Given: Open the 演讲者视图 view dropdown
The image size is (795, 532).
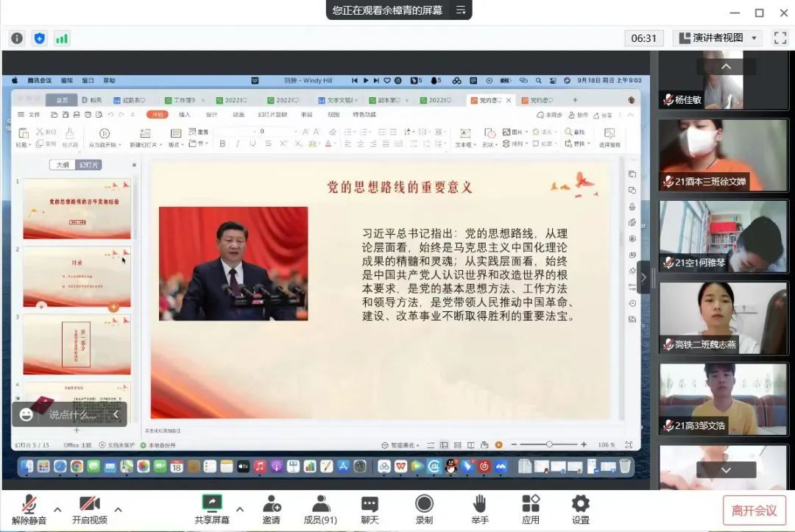Looking at the screenshot, I should point(718,38).
